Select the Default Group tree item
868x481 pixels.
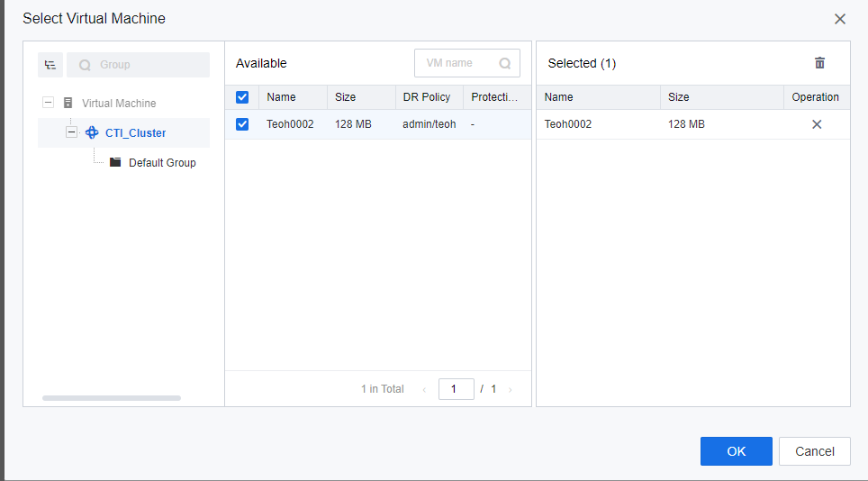pyautogui.click(x=162, y=163)
